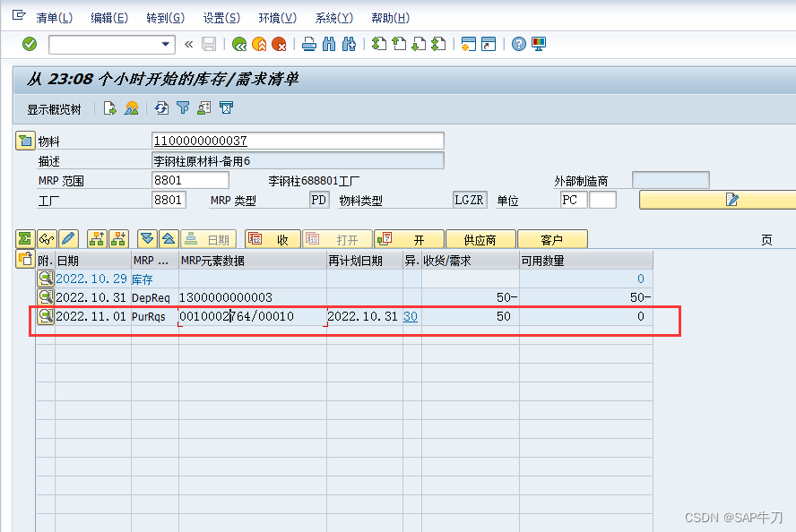Image resolution: width=796 pixels, height=532 pixels.
Task: Click the Sigma totals icon
Action: [25, 239]
